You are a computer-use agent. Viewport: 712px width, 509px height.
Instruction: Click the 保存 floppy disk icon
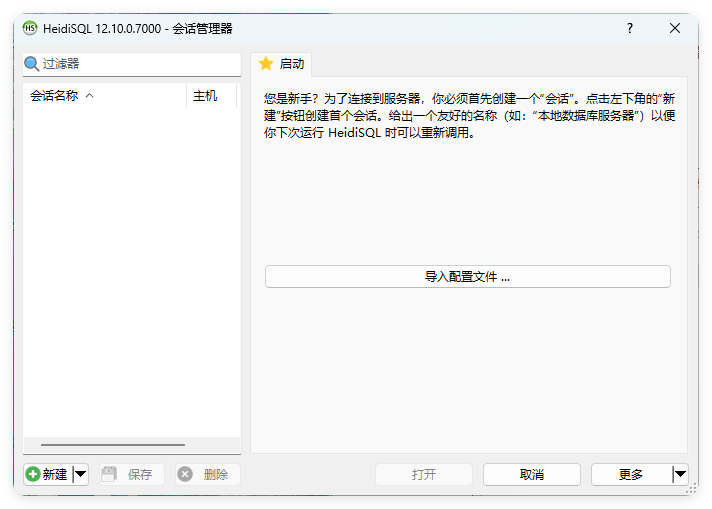coord(109,475)
